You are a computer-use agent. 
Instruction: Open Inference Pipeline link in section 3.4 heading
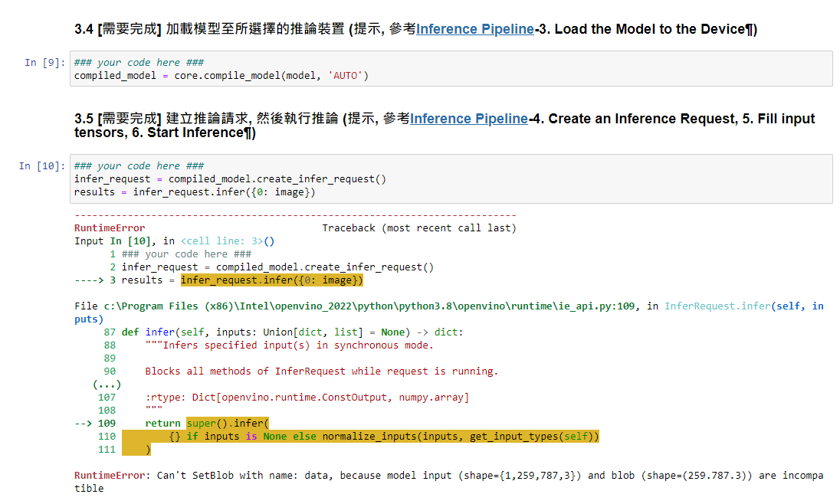tap(474, 29)
